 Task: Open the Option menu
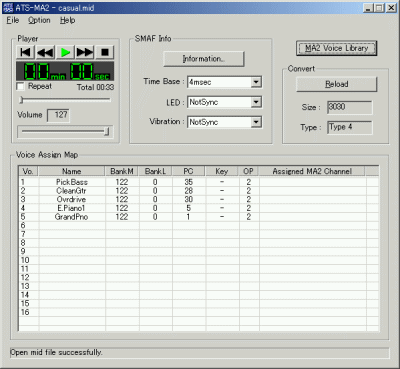39,20
